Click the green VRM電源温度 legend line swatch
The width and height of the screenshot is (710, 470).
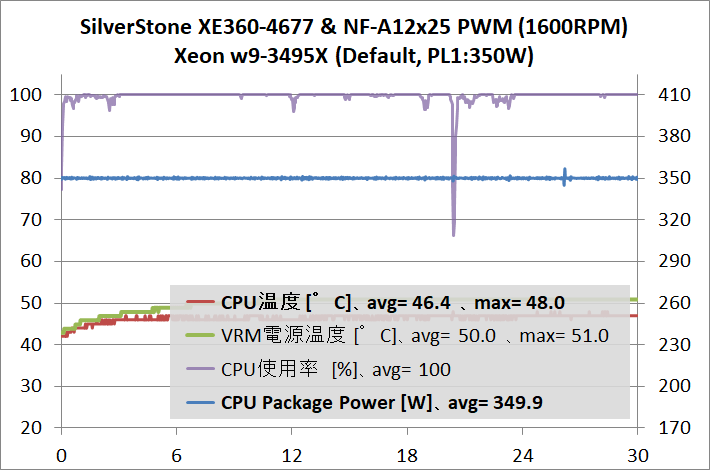click(200, 336)
